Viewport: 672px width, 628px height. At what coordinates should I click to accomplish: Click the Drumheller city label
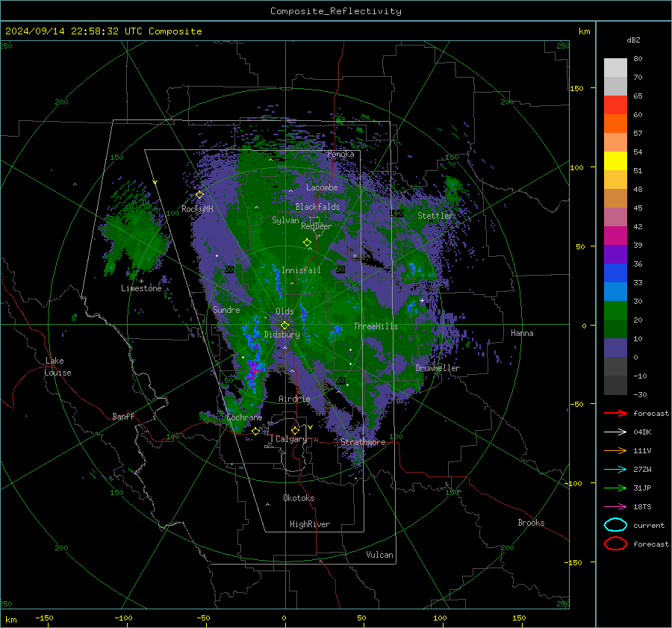click(438, 368)
